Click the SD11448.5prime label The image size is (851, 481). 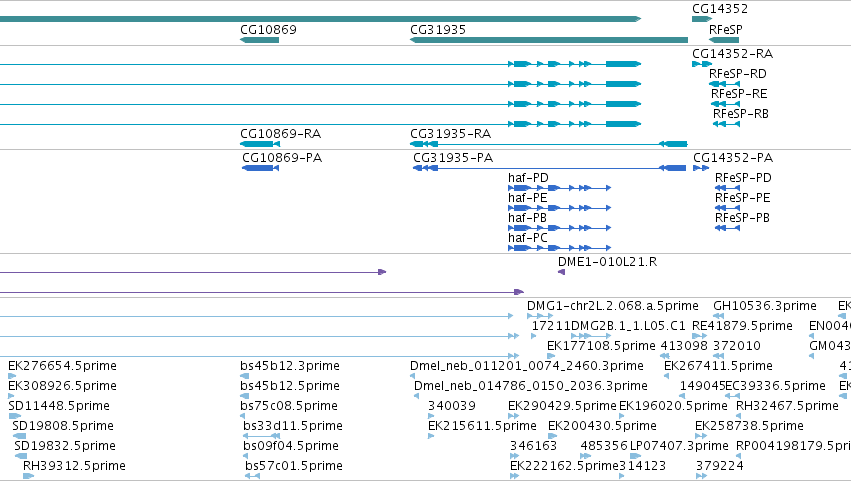point(59,406)
